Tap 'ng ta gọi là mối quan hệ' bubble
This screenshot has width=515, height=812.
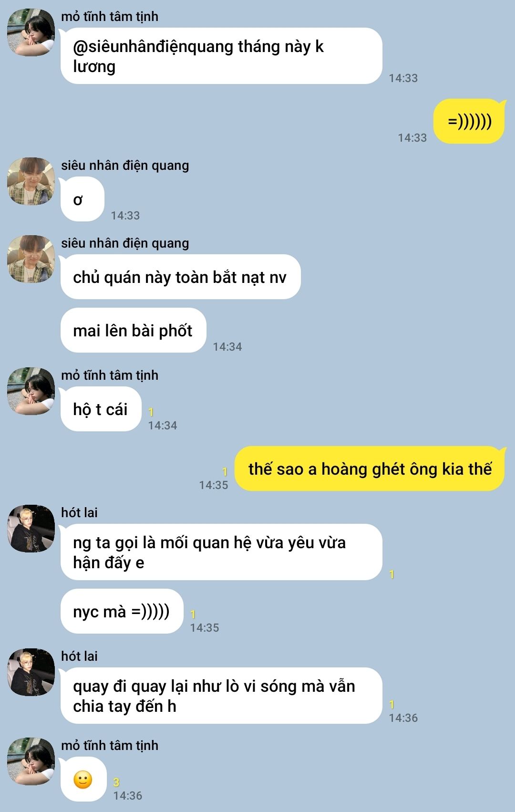(x=221, y=552)
